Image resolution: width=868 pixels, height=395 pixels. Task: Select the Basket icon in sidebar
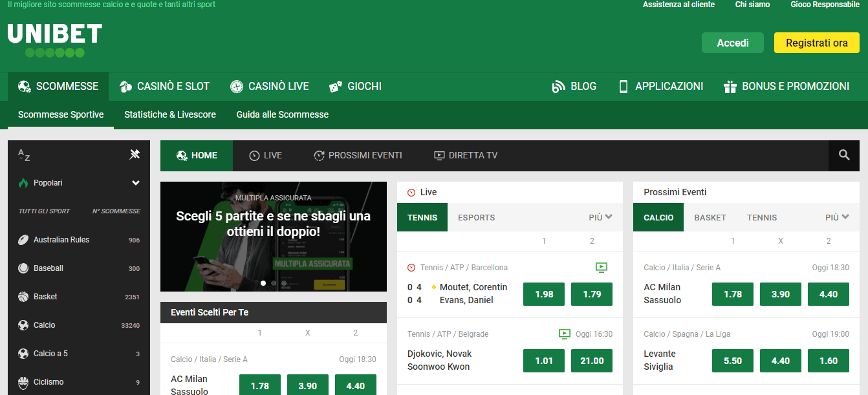pyautogui.click(x=23, y=297)
